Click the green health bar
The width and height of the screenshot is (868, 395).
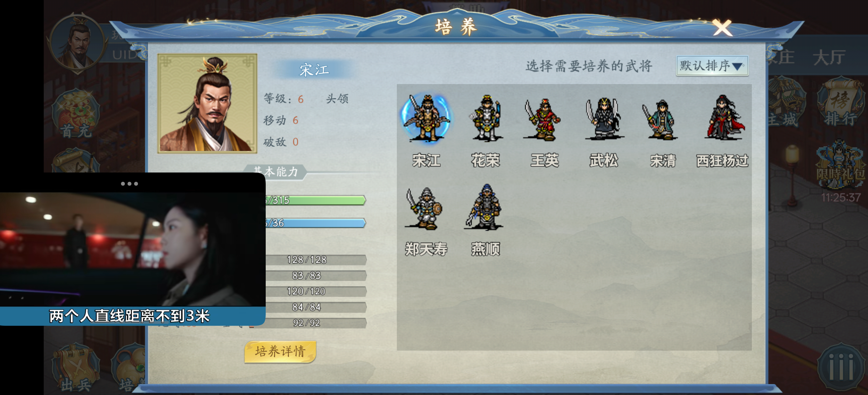pyautogui.click(x=315, y=200)
